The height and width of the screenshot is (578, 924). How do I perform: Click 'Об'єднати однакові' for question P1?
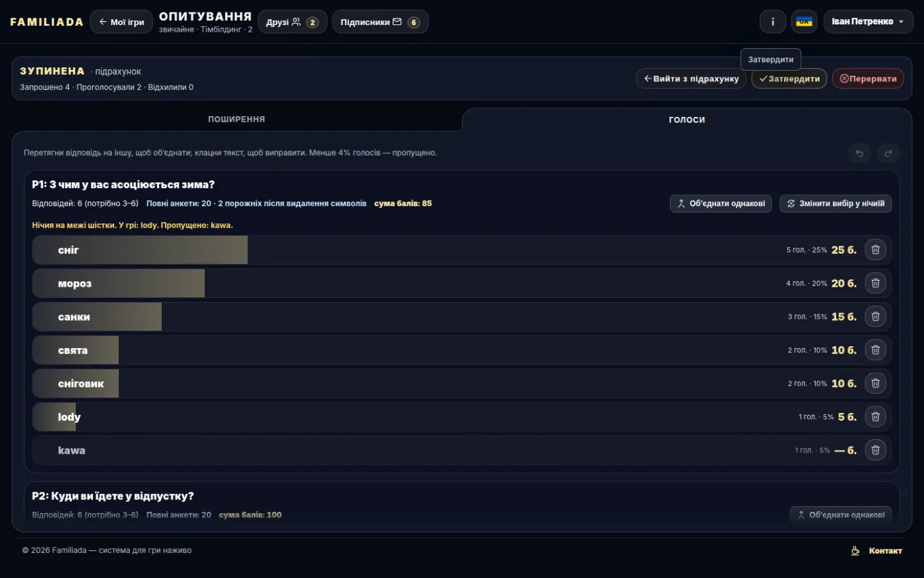pos(721,203)
